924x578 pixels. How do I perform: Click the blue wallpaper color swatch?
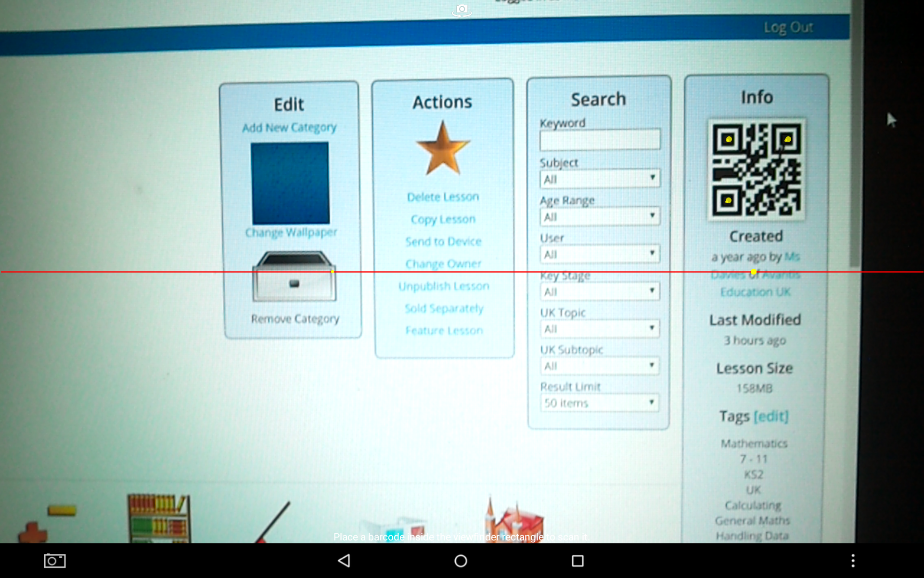click(290, 183)
